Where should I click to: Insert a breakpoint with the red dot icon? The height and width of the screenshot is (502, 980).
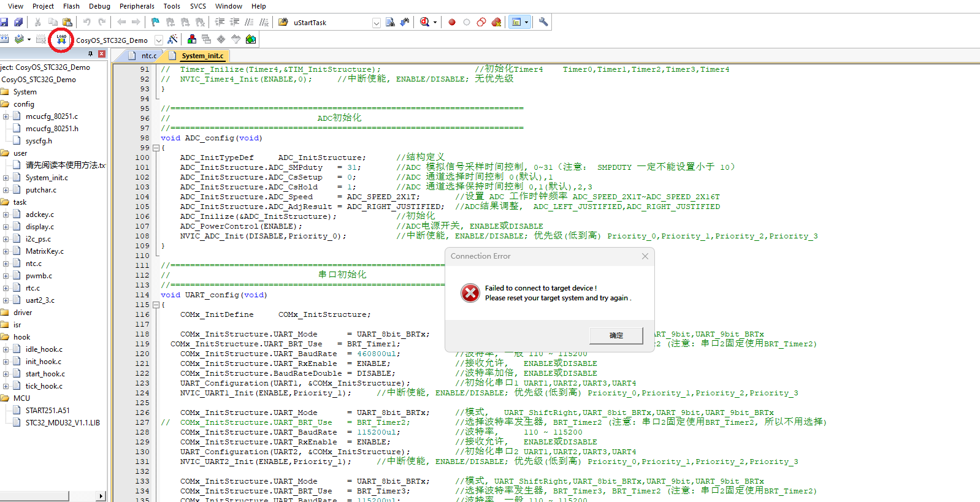(x=452, y=23)
